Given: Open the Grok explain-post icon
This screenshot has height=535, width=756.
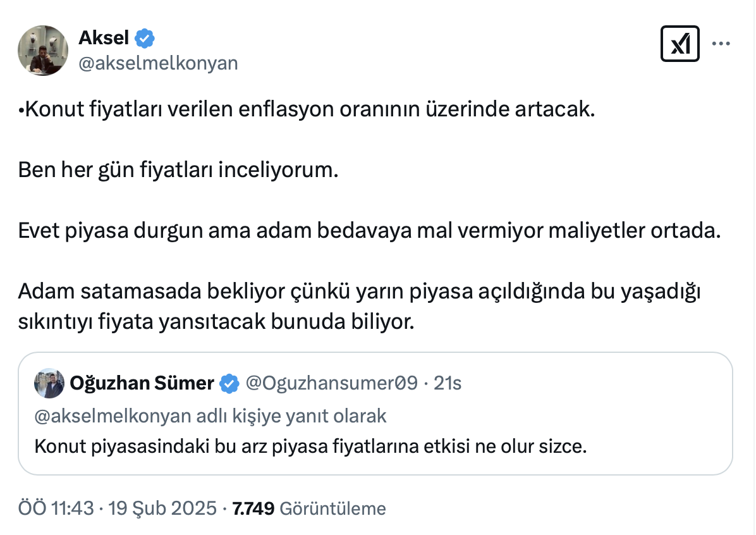Looking at the screenshot, I should click(680, 44).
